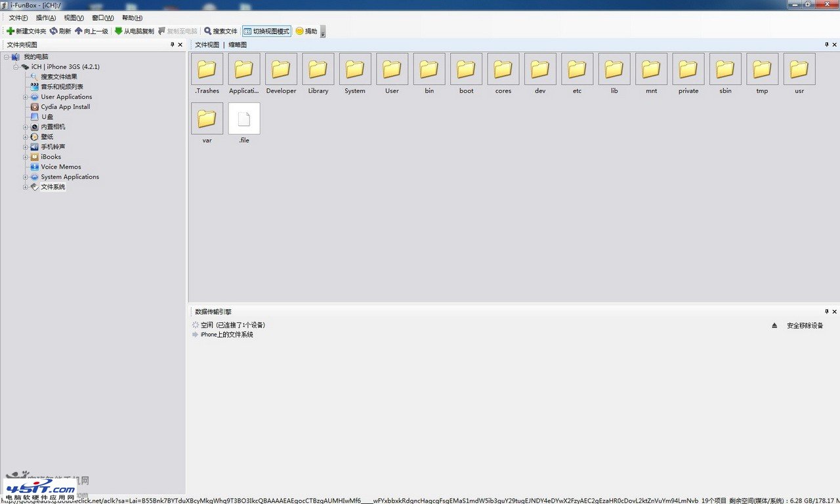Collapse the iCH iPhone 3GS node
840x504 pixels.
[16, 67]
